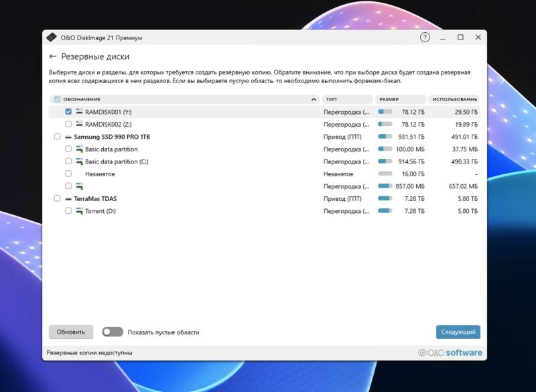Check the Samsung SSD 990 PRO 1TB checkbox
536x392 pixels.
tap(56, 137)
